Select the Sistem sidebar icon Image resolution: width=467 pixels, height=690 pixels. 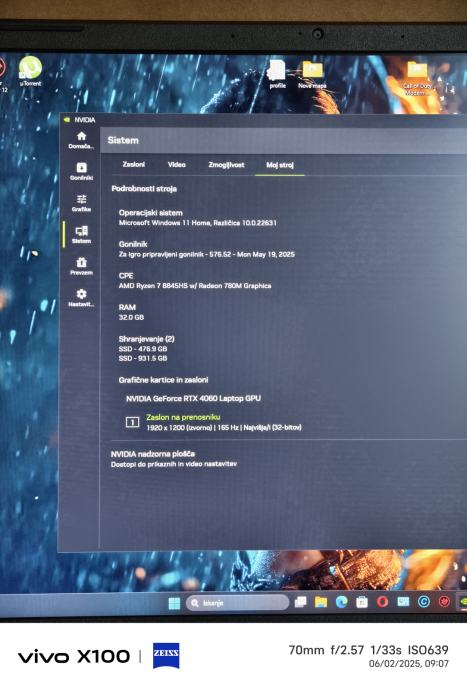point(81,235)
